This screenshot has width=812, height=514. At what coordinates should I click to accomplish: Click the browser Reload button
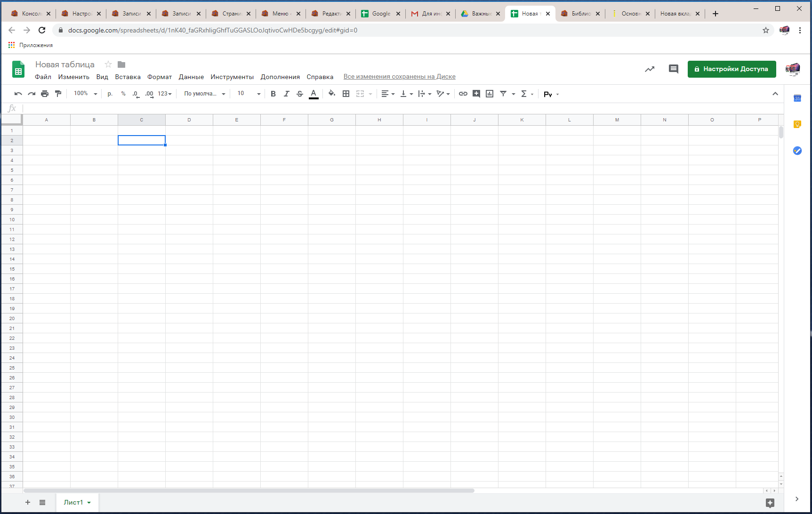(42, 30)
